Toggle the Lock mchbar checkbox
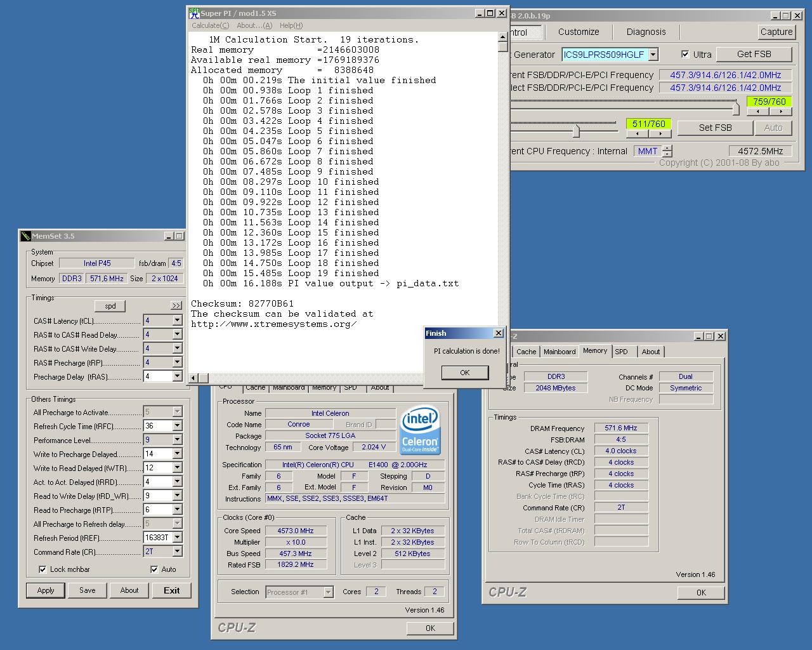 pos(43,569)
